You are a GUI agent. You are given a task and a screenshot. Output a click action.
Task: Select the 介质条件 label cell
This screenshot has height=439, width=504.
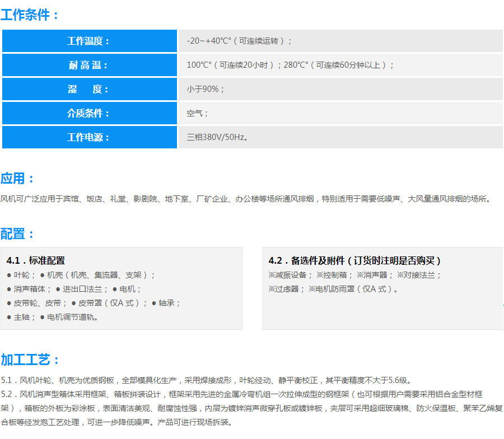[90, 113]
